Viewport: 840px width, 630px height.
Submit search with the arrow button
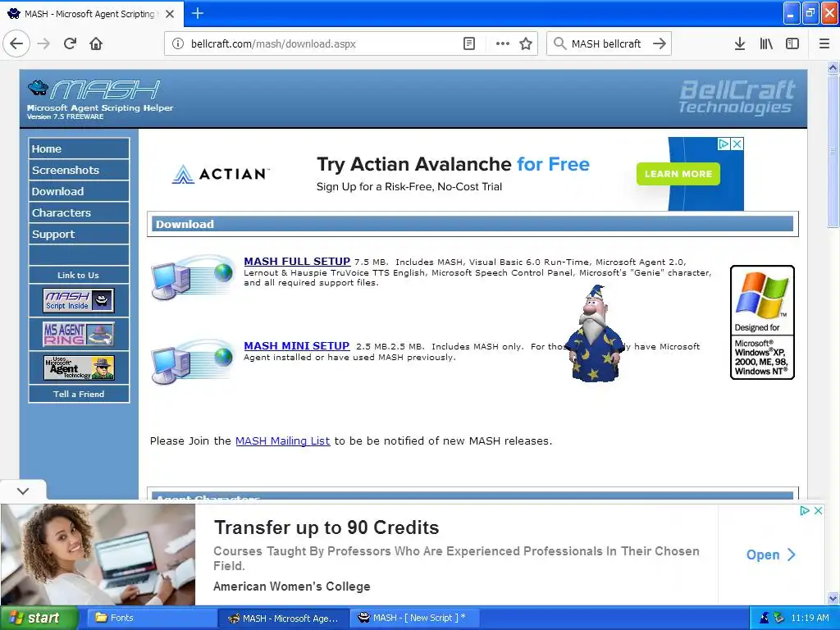(660, 43)
